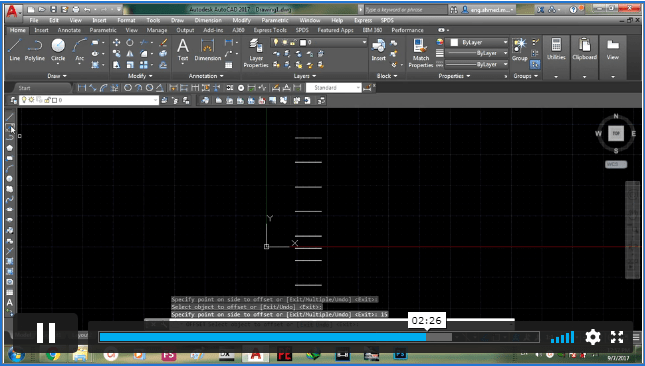Viewport: 645px width, 366px height.
Task: Open the Express menu
Action: (363, 20)
